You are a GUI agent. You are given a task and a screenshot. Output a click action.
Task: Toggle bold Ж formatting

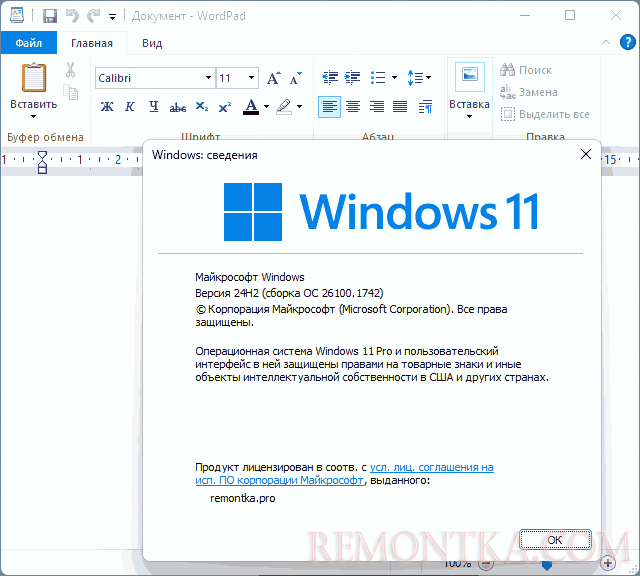point(107,107)
